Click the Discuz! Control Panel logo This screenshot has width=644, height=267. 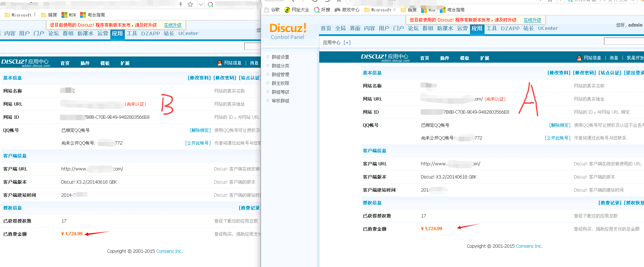point(288,31)
